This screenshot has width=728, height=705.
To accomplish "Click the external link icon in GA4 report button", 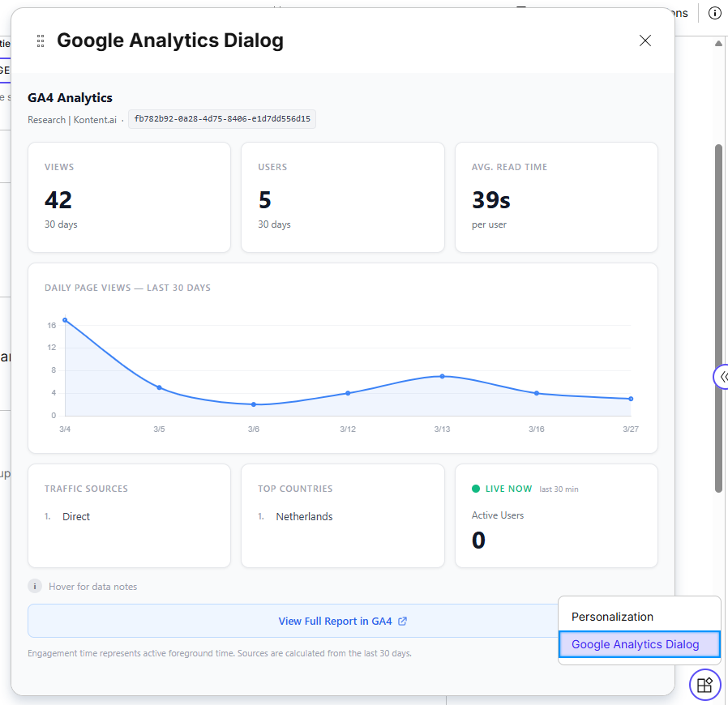I will 403,622.
